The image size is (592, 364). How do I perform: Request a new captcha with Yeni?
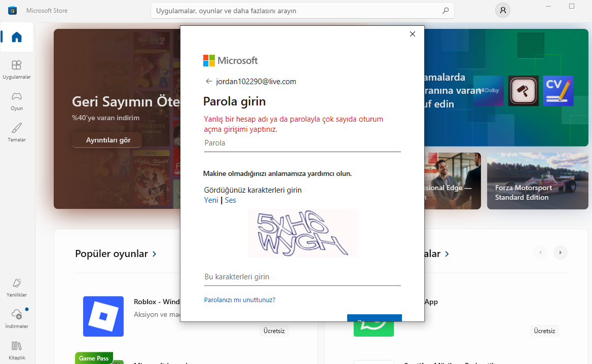(211, 200)
